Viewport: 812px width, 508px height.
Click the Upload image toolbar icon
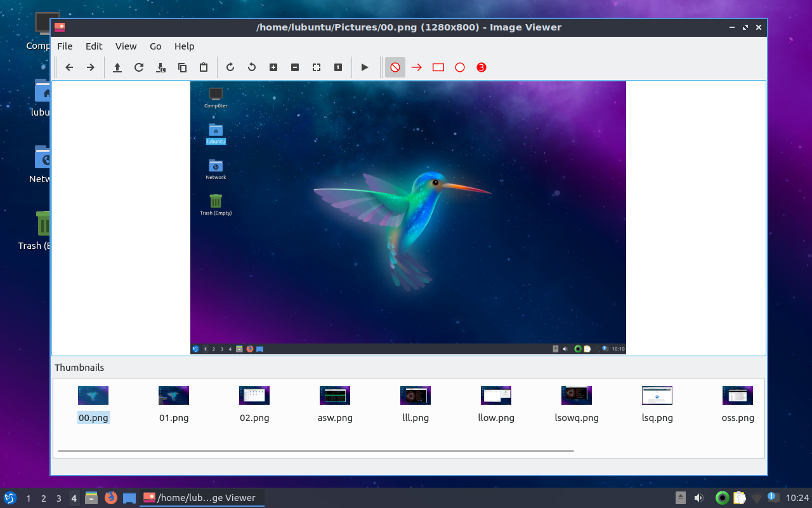tap(117, 67)
